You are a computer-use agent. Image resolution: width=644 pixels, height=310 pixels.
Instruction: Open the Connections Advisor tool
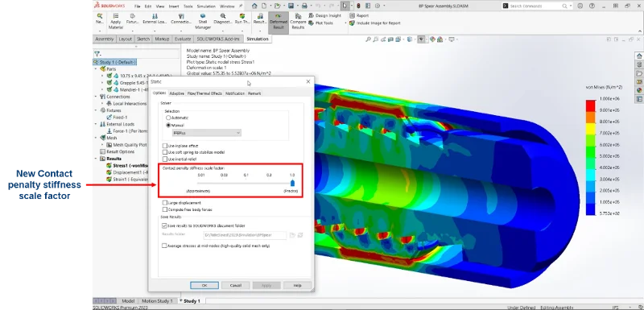(181, 19)
